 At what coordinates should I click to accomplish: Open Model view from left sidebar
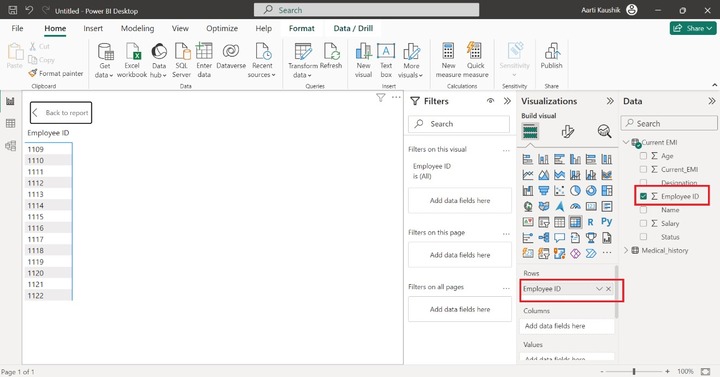[x=10, y=146]
